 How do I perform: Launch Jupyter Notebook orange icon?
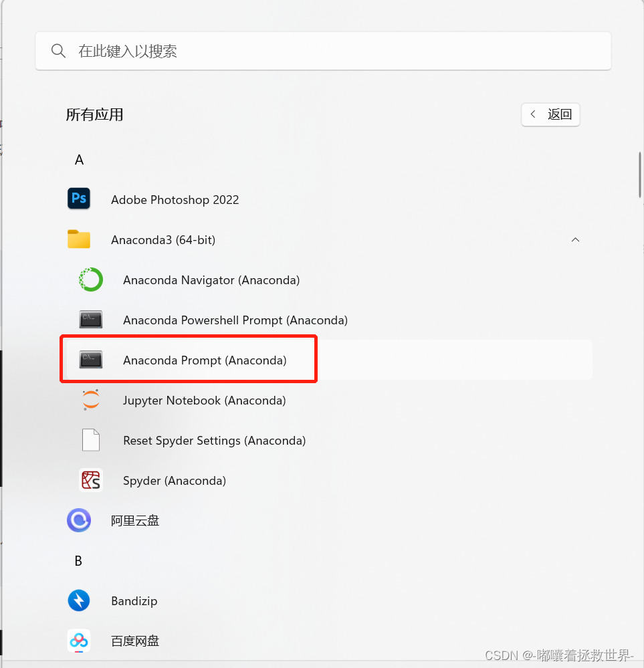tap(91, 400)
